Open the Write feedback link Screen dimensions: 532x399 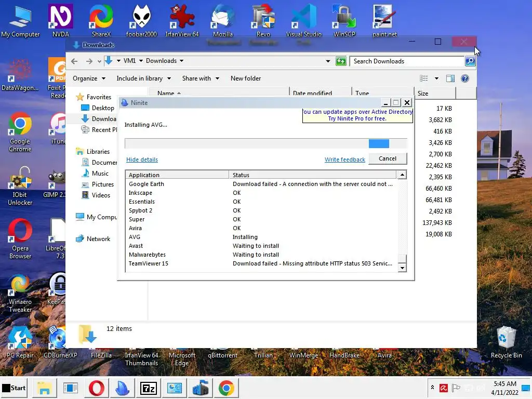[345, 159]
